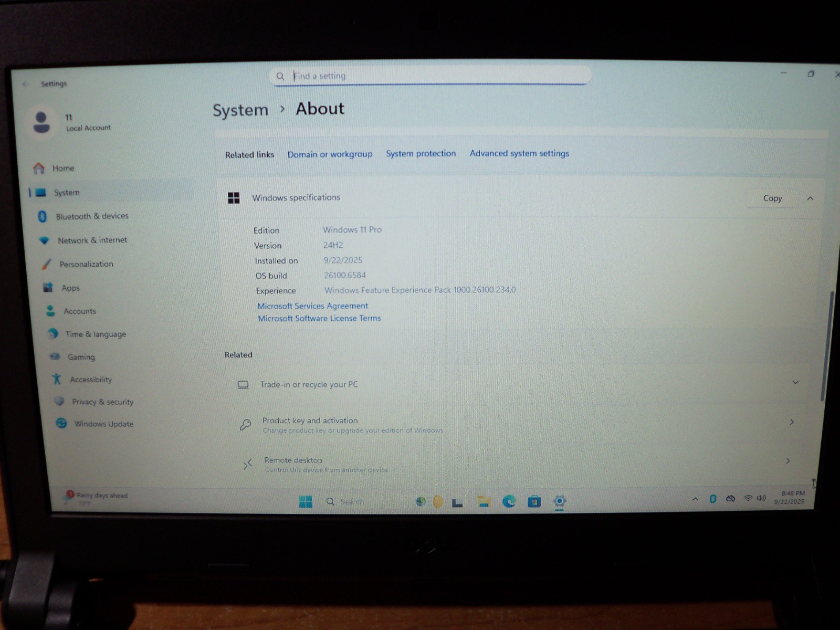Click the search magnifier in Settings
This screenshot has height=630, width=840.
(280, 76)
